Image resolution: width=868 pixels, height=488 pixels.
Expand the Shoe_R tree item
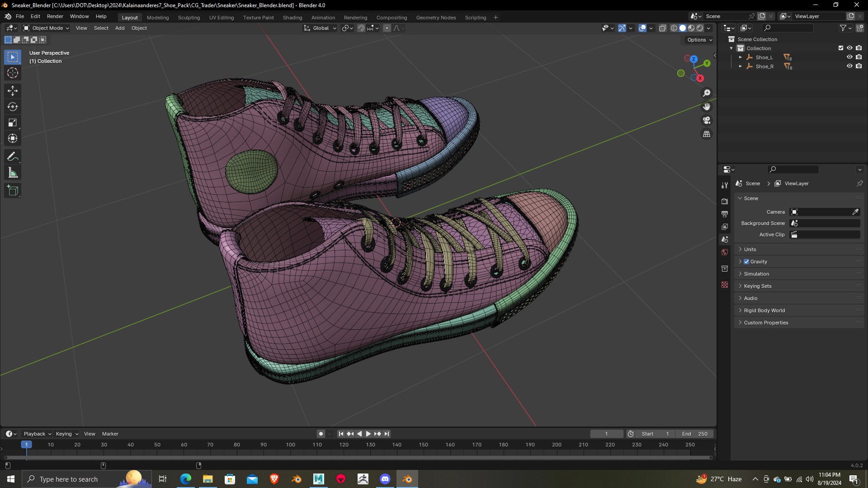point(741,66)
